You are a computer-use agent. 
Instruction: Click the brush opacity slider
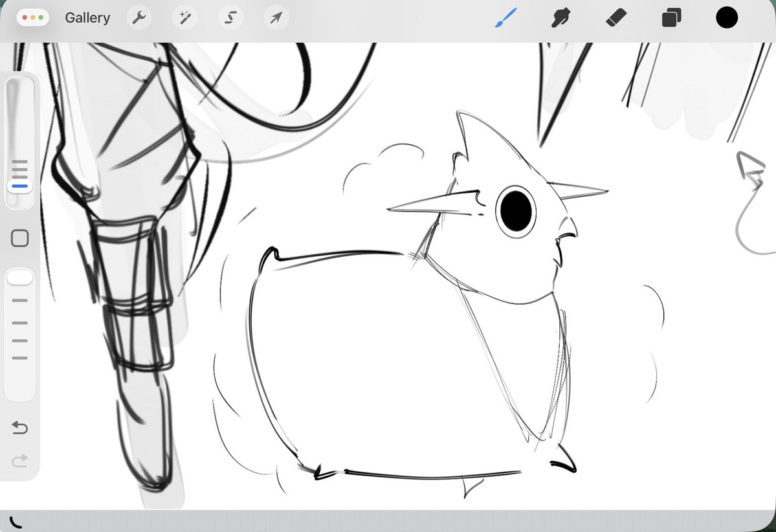(x=20, y=334)
